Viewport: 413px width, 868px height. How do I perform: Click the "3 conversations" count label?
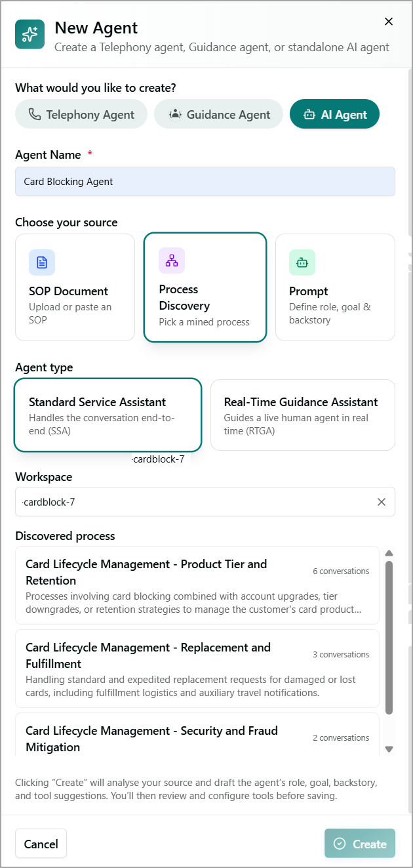(341, 655)
